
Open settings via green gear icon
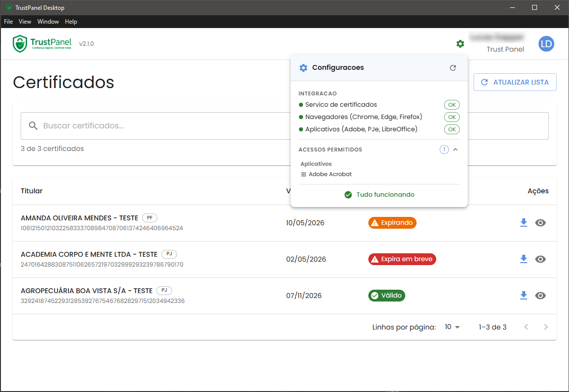(x=460, y=44)
